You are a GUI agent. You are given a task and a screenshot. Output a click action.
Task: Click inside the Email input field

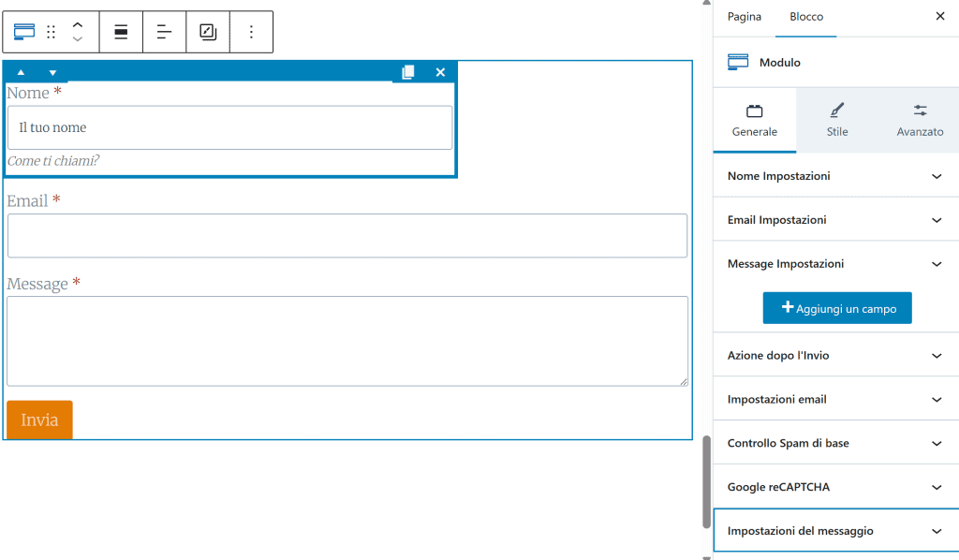[347, 236]
